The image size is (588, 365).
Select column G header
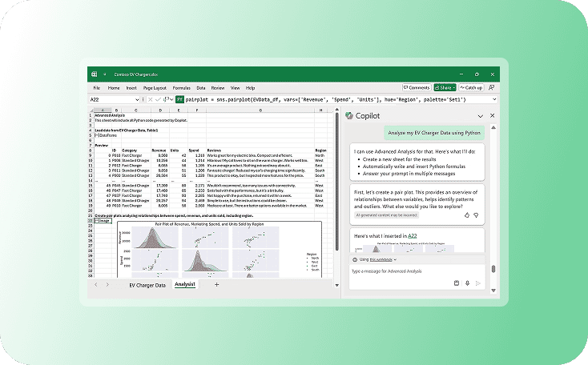click(260, 110)
